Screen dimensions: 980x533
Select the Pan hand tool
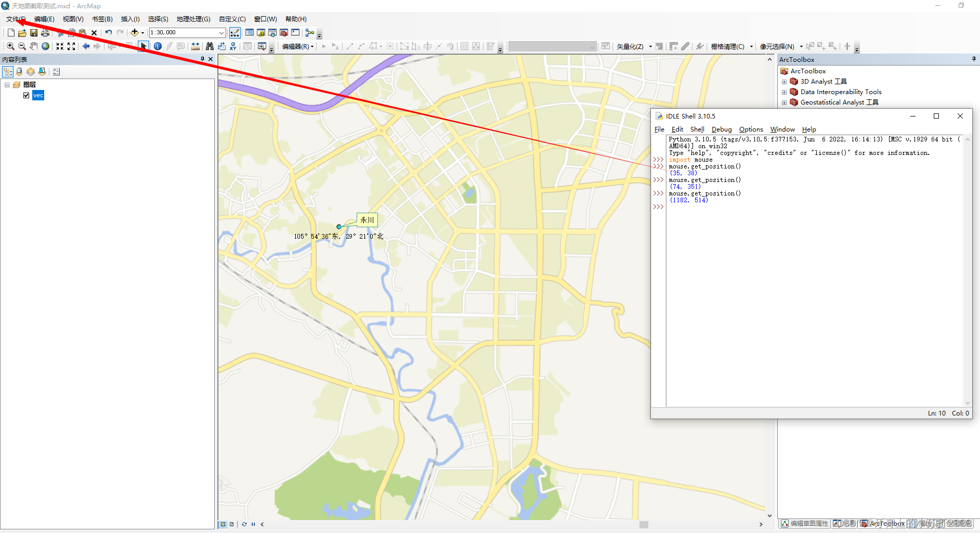[x=33, y=46]
